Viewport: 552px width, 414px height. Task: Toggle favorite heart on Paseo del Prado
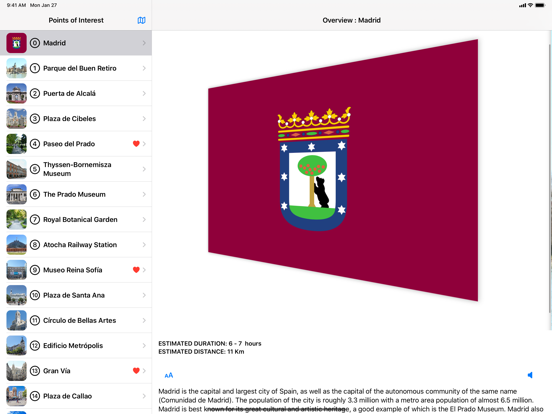[136, 144]
